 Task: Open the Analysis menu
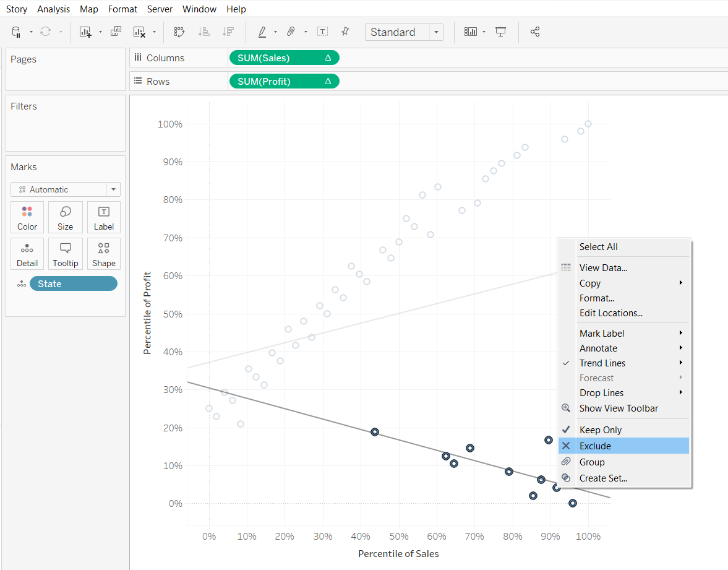tap(53, 9)
